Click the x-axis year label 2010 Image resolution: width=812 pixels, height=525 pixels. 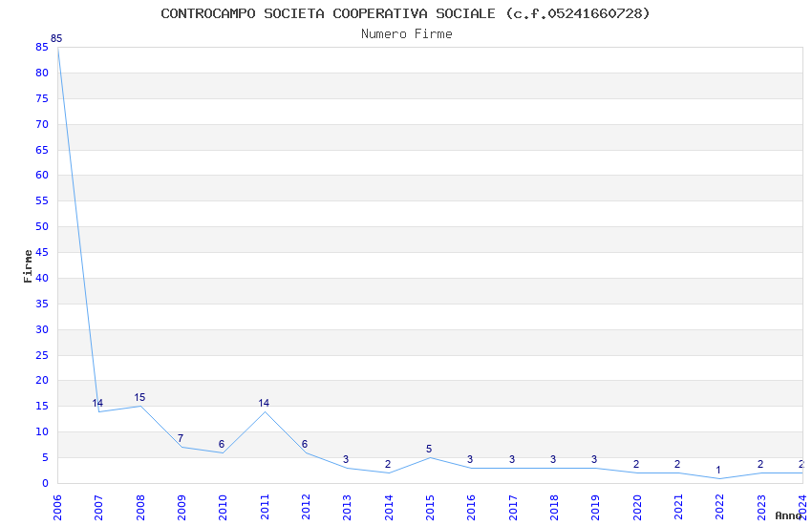point(223,508)
